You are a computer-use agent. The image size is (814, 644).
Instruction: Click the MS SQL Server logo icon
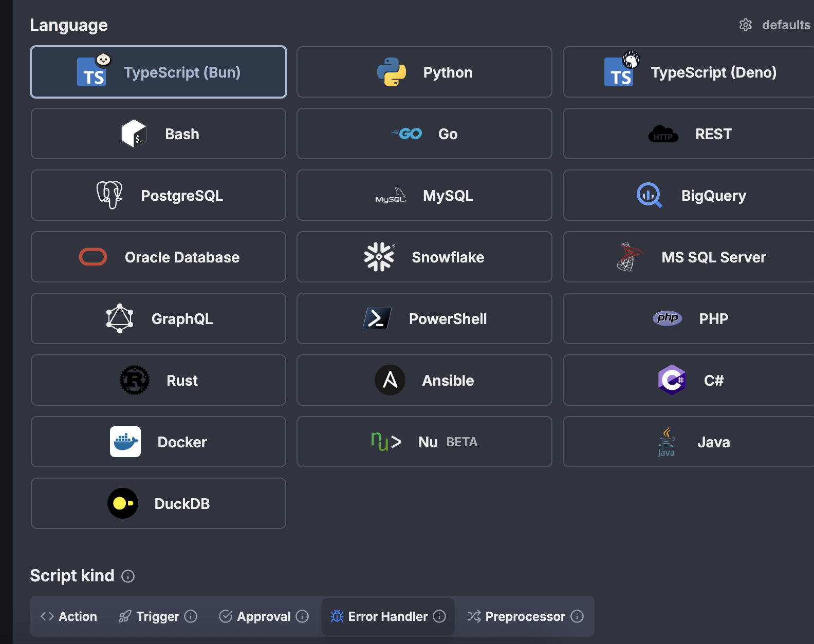630,257
